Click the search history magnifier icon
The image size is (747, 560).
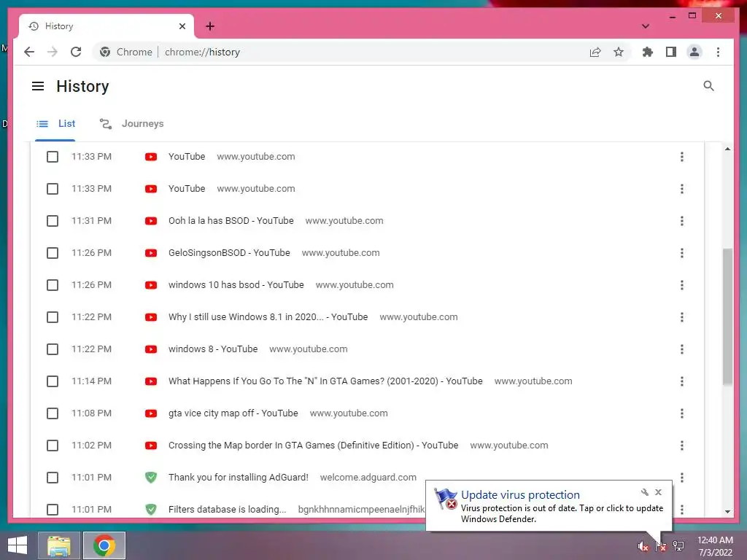708,86
